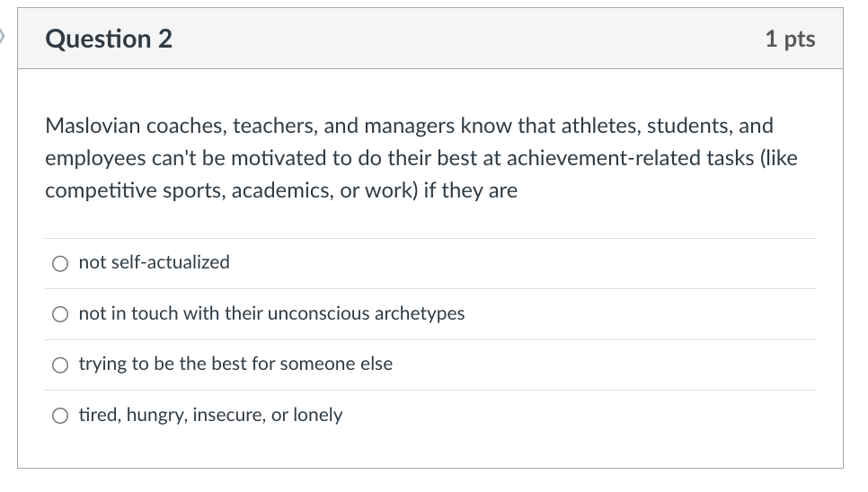Image resolution: width=868 pixels, height=492 pixels.
Task: Select the "not self-actualized" radio button
Action: pos(60,264)
